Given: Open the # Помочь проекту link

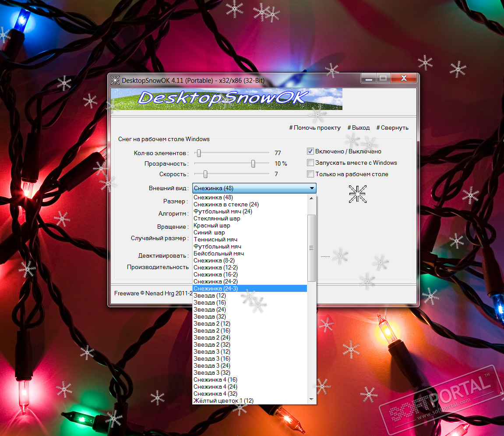Looking at the screenshot, I should pos(315,128).
